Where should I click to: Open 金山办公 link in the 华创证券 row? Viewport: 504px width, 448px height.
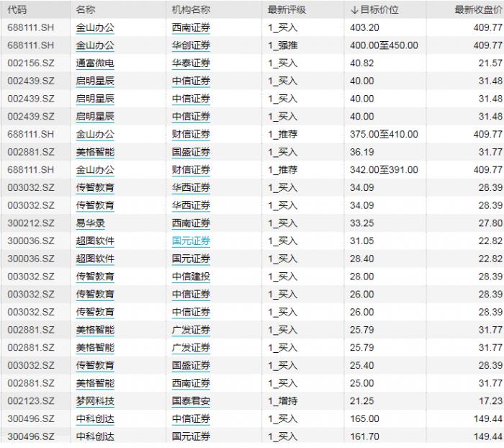point(95,45)
